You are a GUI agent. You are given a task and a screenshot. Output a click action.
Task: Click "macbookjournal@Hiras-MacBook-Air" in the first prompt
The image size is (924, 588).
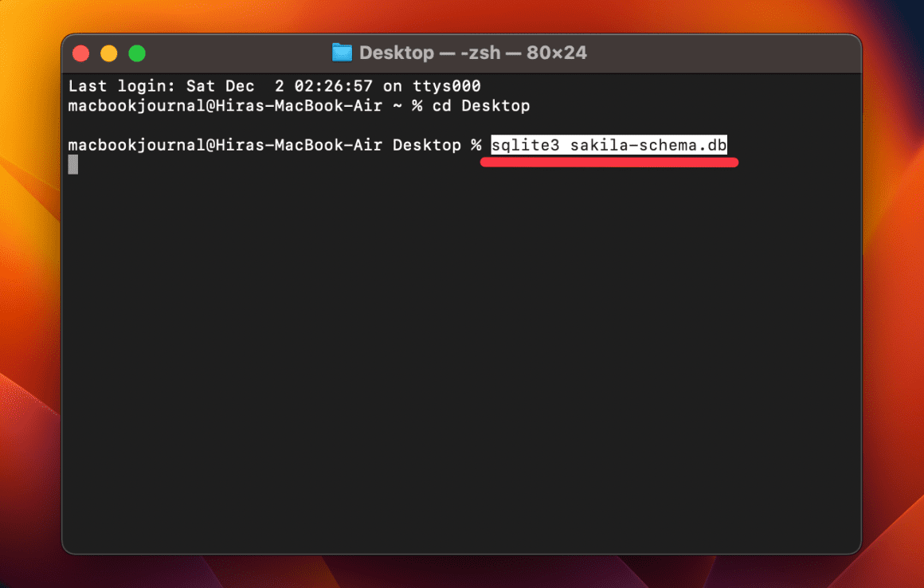[x=225, y=105]
